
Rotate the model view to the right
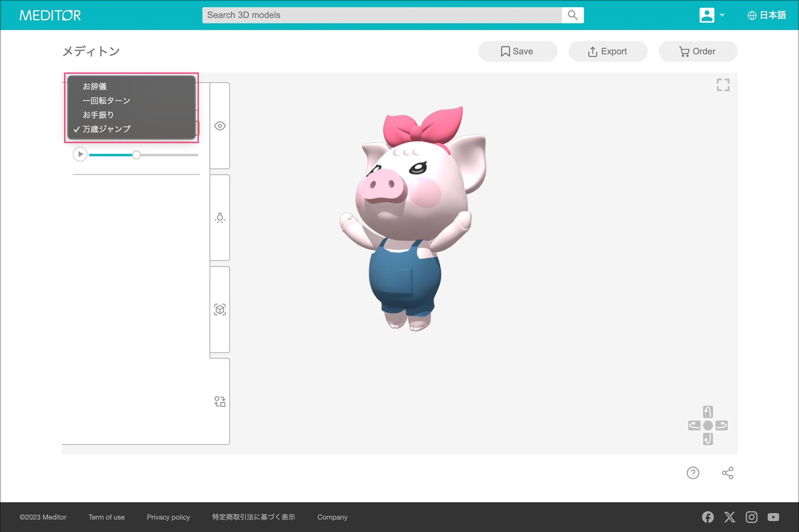(x=721, y=426)
